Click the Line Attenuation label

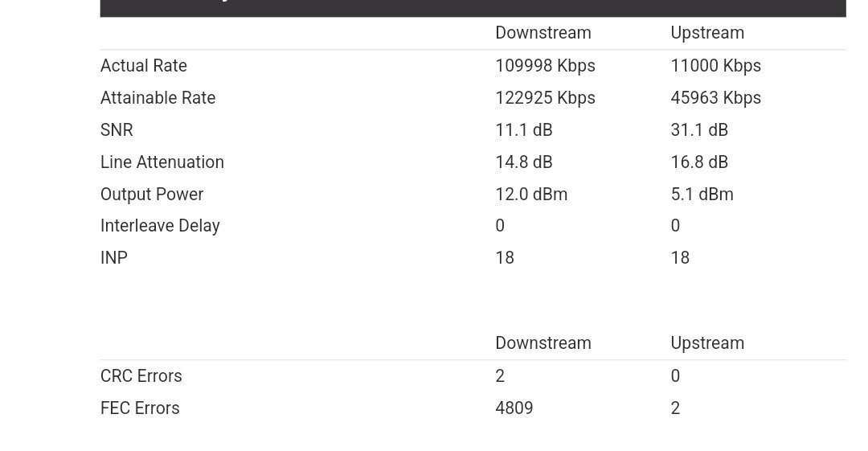[162, 162]
